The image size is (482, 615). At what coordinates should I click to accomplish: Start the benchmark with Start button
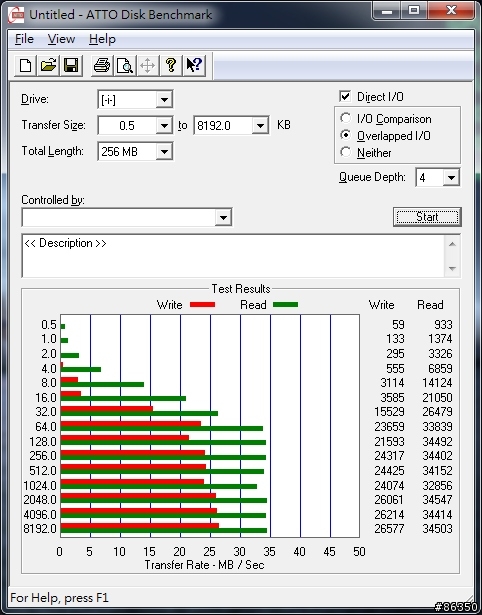[427, 217]
